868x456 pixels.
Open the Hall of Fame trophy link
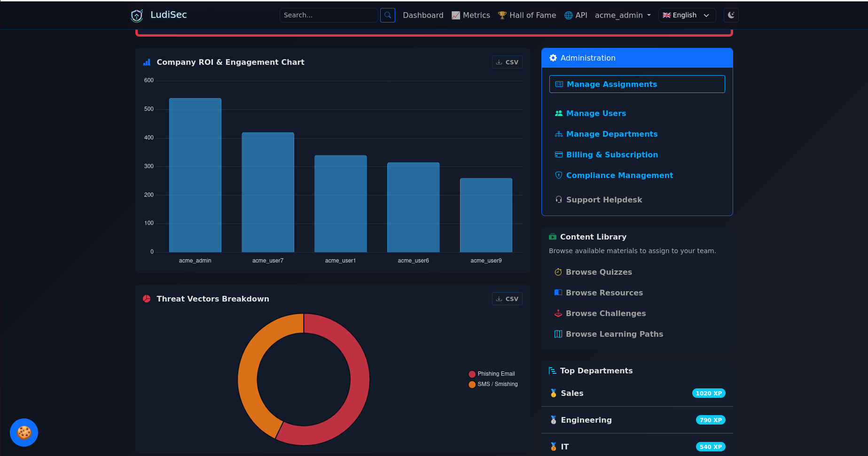pyautogui.click(x=527, y=15)
